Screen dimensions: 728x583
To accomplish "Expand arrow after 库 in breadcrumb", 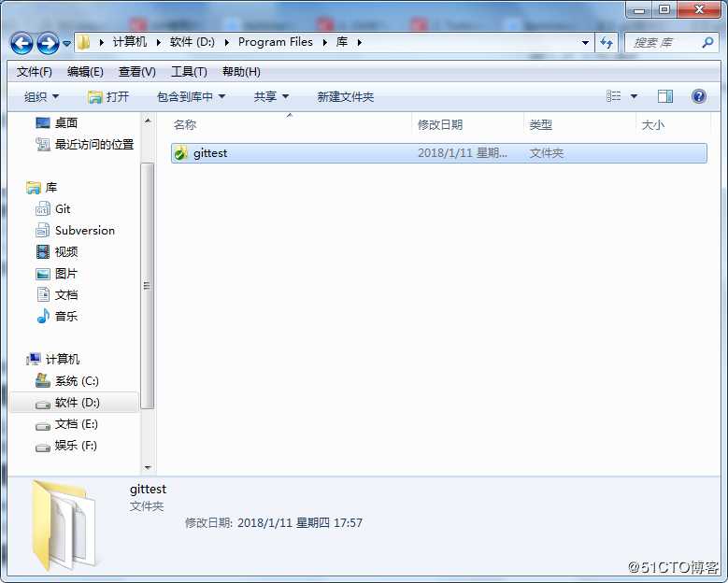I will click(360, 43).
